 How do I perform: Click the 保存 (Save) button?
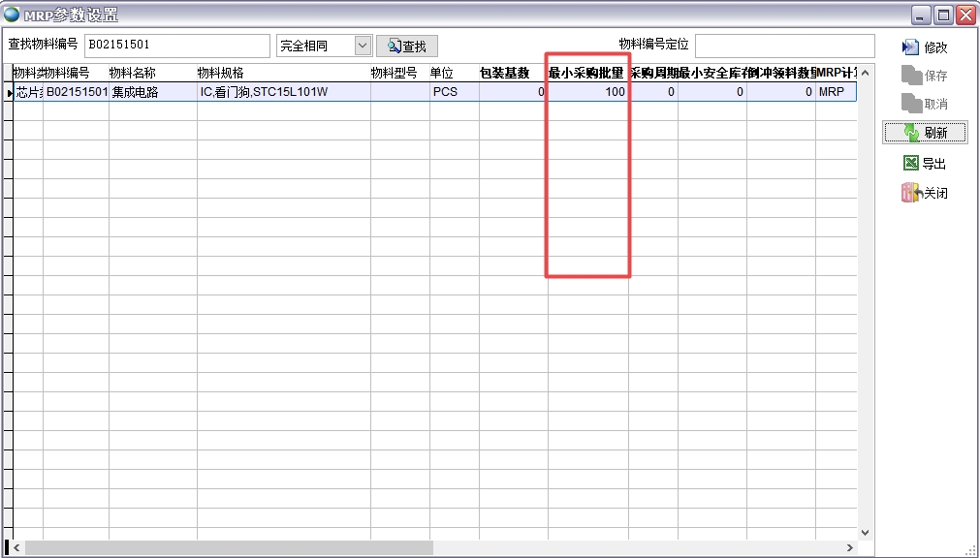coord(924,76)
